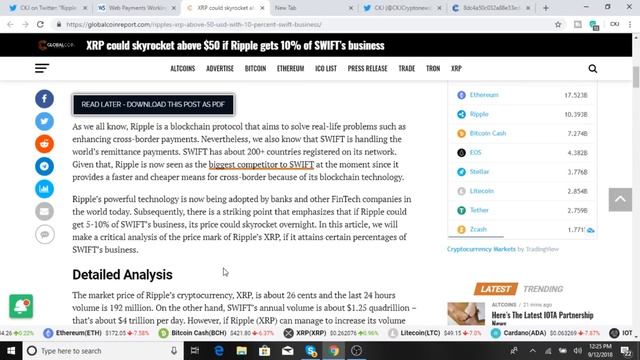The height and width of the screenshot is (360, 640).
Task: Open TRON navigation item
Action: [433, 68]
